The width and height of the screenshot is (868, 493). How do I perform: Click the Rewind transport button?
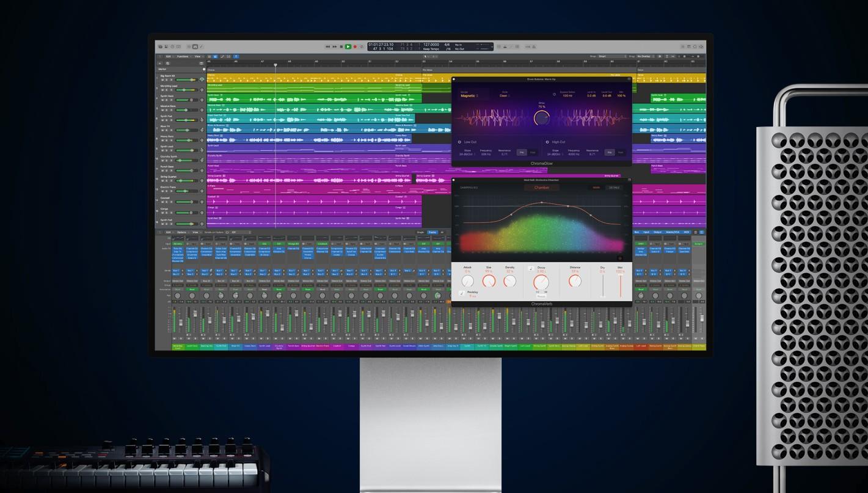(327, 46)
